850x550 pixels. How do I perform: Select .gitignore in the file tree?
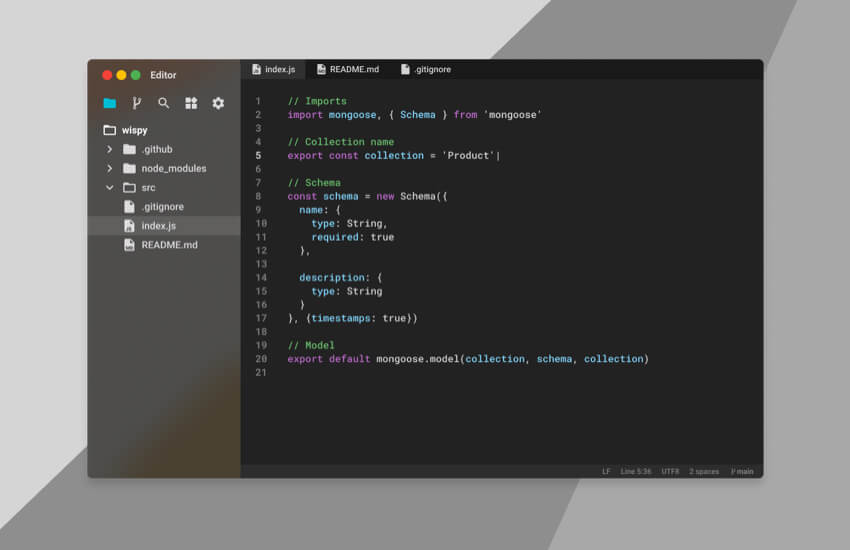[x=162, y=207]
